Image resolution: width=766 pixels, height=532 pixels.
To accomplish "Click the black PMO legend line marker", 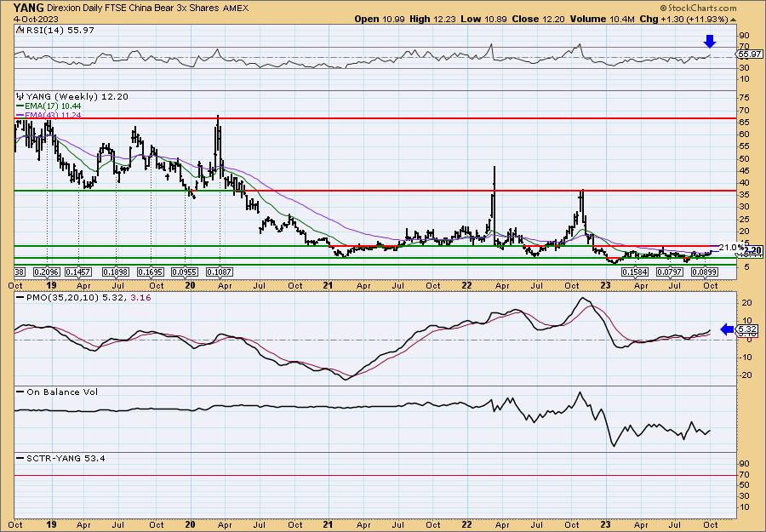I will (x=20, y=298).
